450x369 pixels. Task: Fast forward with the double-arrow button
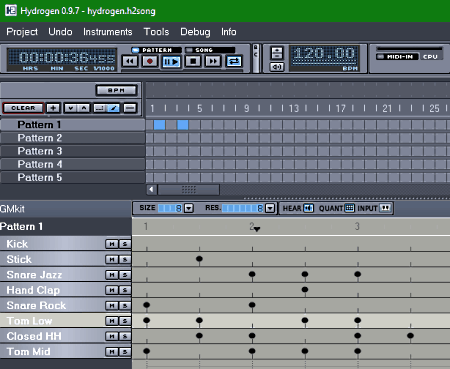coord(213,61)
